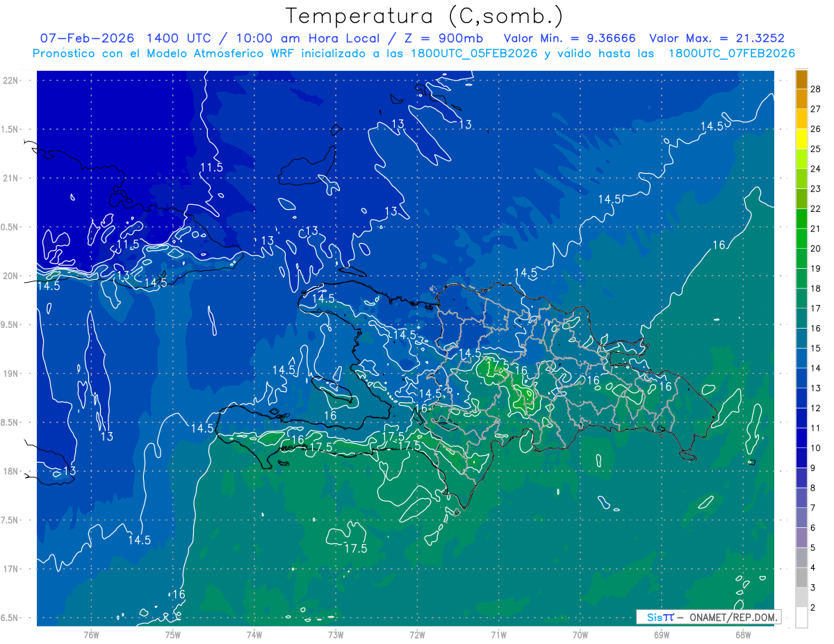The image size is (834, 644).
Task: Click the "Valor Min. = 9.36666" readout
Action: (570, 38)
